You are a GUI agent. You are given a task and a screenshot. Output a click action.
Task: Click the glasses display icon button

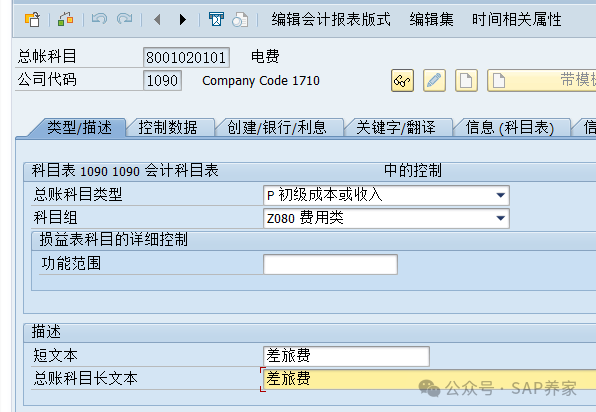pyautogui.click(x=403, y=81)
